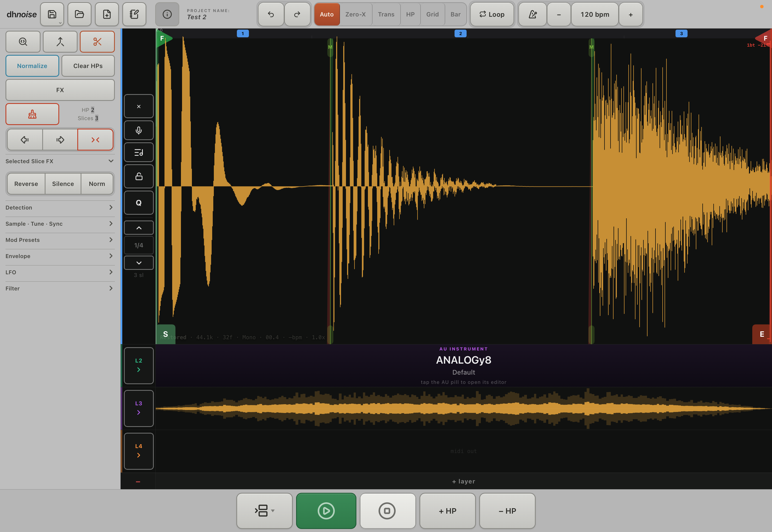Switch snap mode to HP
Image resolution: width=772 pixels, height=532 pixels.
[410, 14]
